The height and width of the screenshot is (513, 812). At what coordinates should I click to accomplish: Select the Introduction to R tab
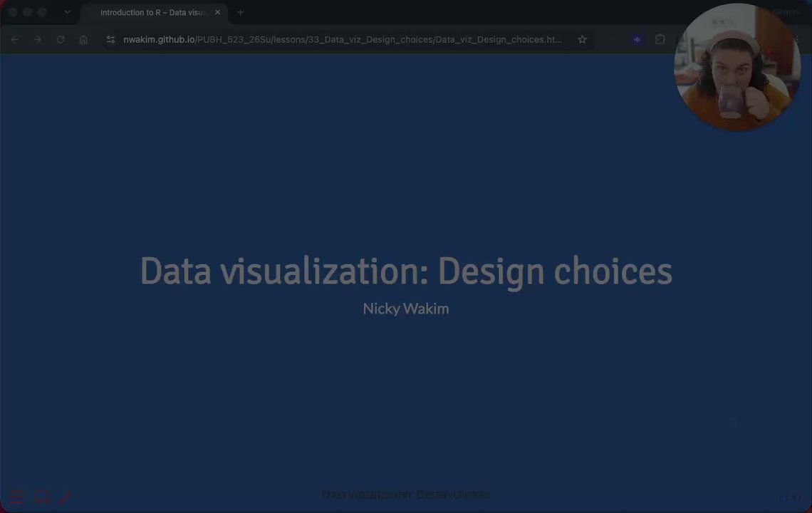click(154, 12)
